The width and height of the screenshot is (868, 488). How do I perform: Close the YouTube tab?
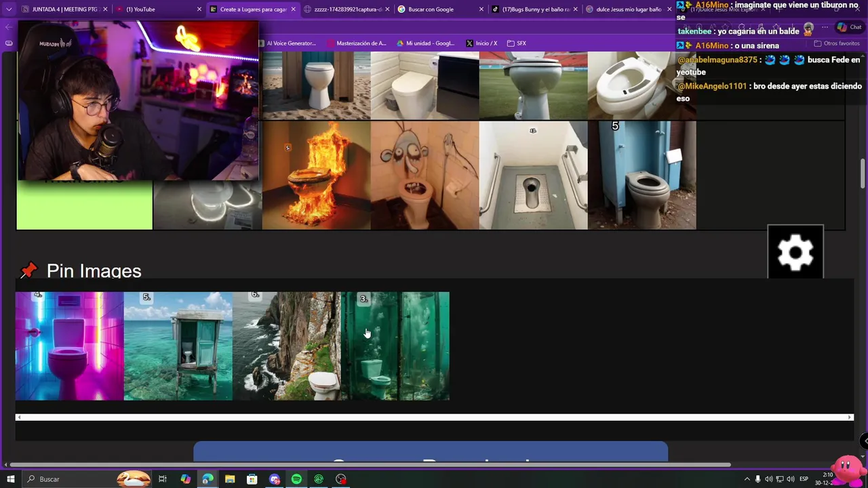click(x=199, y=9)
